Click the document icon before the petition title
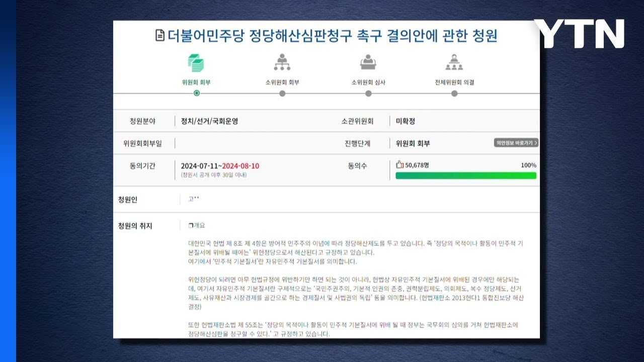Image resolution: width=644 pixels, height=362 pixels. point(160,36)
